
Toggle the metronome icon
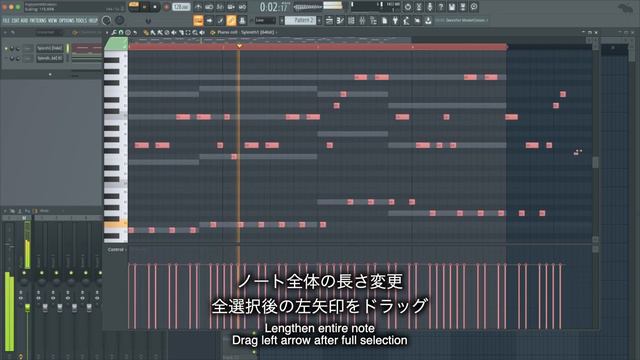[198, 7]
